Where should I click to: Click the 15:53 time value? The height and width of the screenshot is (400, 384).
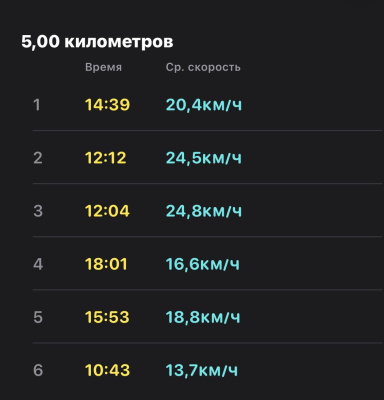click(107, 317)
